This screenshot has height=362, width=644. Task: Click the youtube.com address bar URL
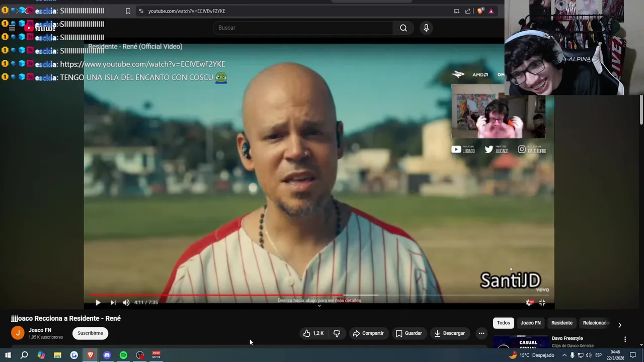click(187, 11)
